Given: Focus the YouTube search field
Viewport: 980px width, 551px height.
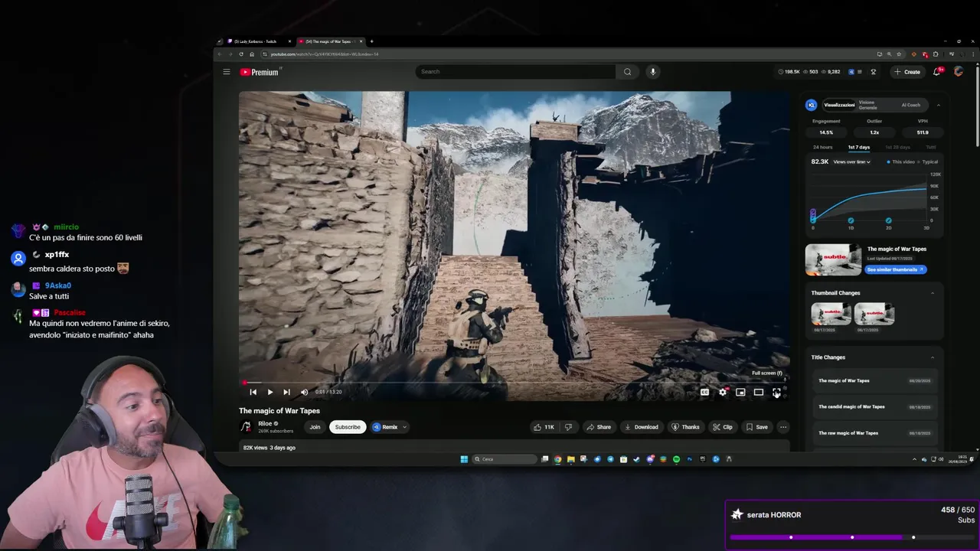Looking at the screenshot, I should point(514,72).
